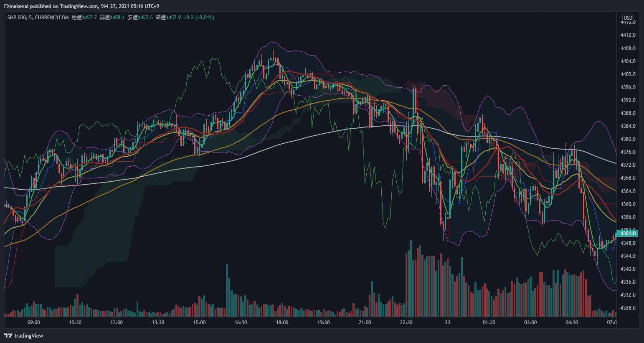Click the 4360.0 price axis label
The height and width of the screenshot is (343, 644).
tap(628, 204)
